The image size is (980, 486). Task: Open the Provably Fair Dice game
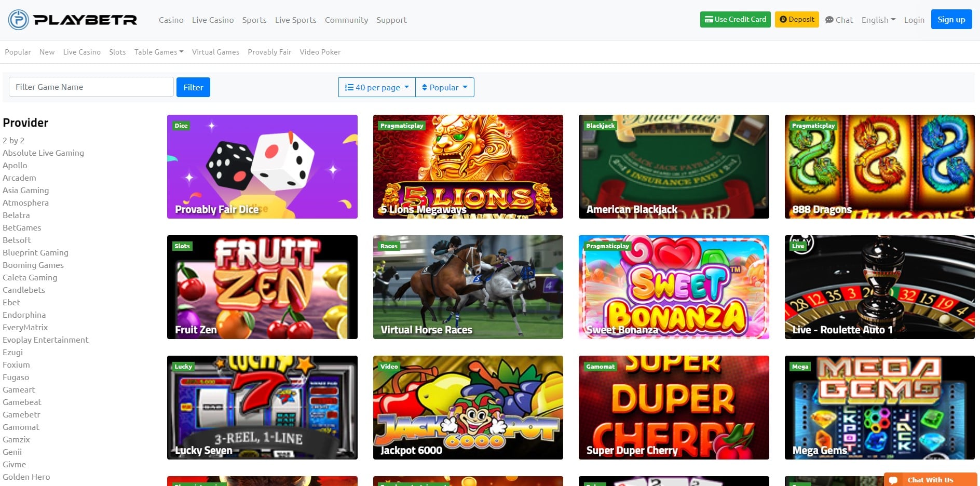(x=262, y=167)
